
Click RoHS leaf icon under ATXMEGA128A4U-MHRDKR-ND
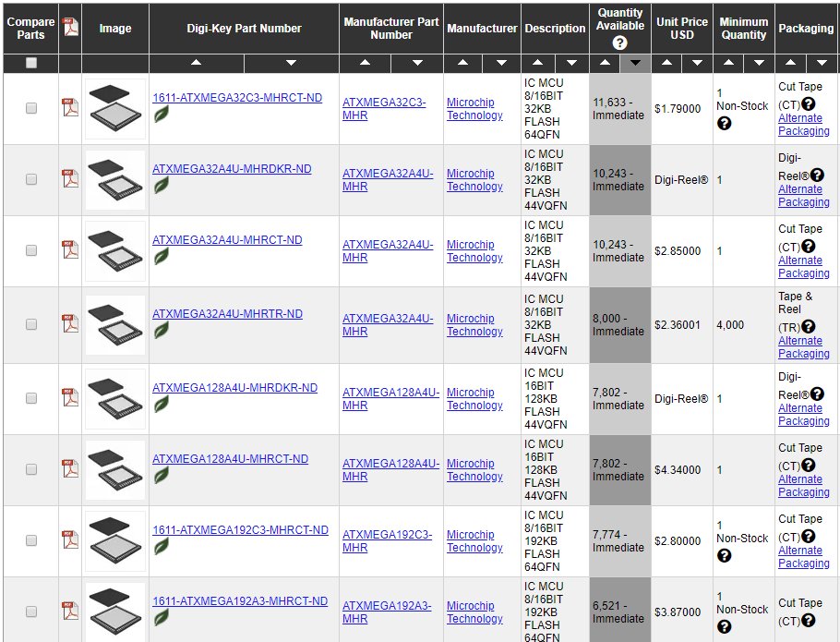tap(162, 405)
